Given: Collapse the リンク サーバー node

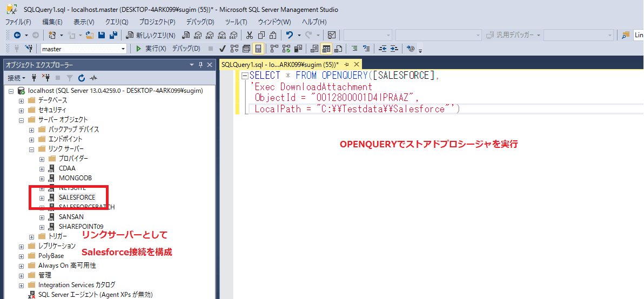Looking at the screenshot, I should coord(32,149).
